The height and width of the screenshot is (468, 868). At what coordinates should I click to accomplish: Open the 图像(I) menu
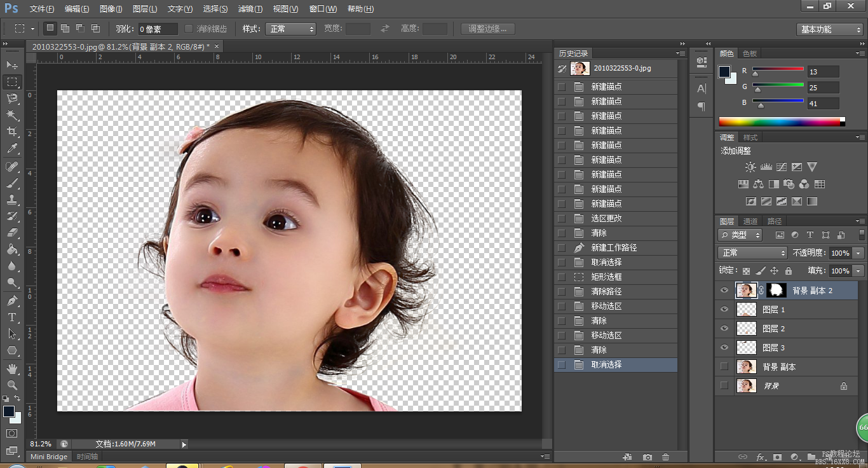click(x=111, y=9)
